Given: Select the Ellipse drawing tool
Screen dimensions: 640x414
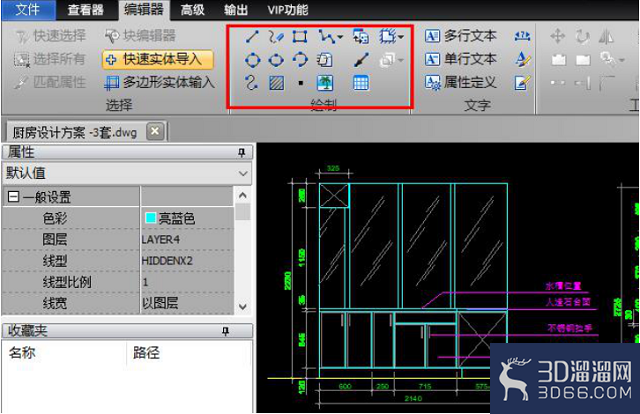Looking at the screenshot, I should click(276, 60).
